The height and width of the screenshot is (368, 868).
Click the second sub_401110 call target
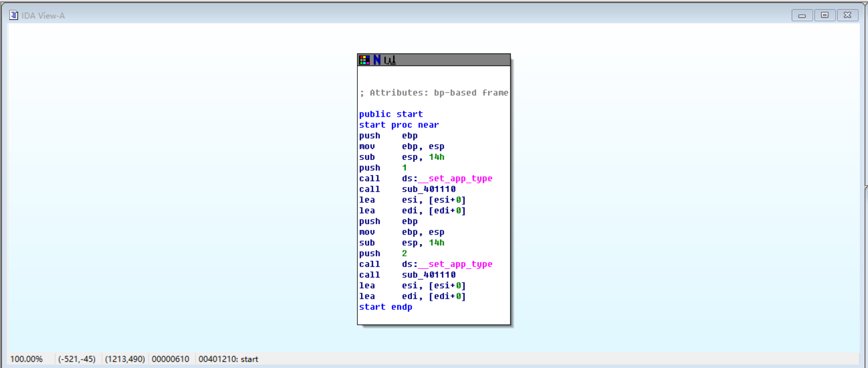pos(429,275)
